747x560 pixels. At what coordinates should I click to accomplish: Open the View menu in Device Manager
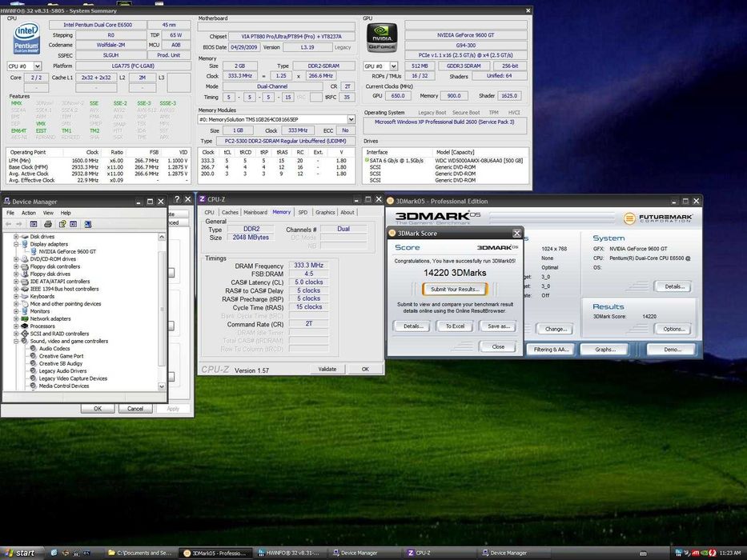click(x=48, y=213)
